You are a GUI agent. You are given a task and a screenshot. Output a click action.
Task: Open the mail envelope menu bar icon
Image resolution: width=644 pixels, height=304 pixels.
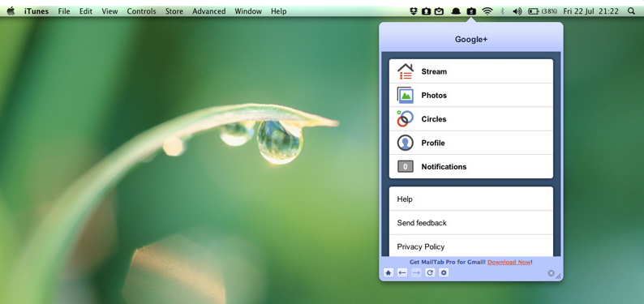click(439, 11)
